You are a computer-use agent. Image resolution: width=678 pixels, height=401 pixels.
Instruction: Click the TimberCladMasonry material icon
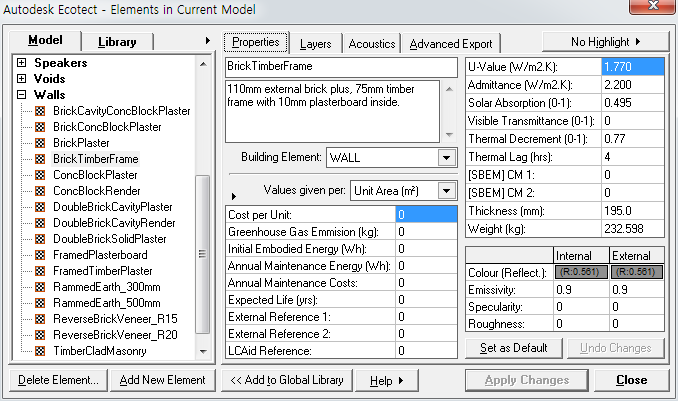(41, 351)
